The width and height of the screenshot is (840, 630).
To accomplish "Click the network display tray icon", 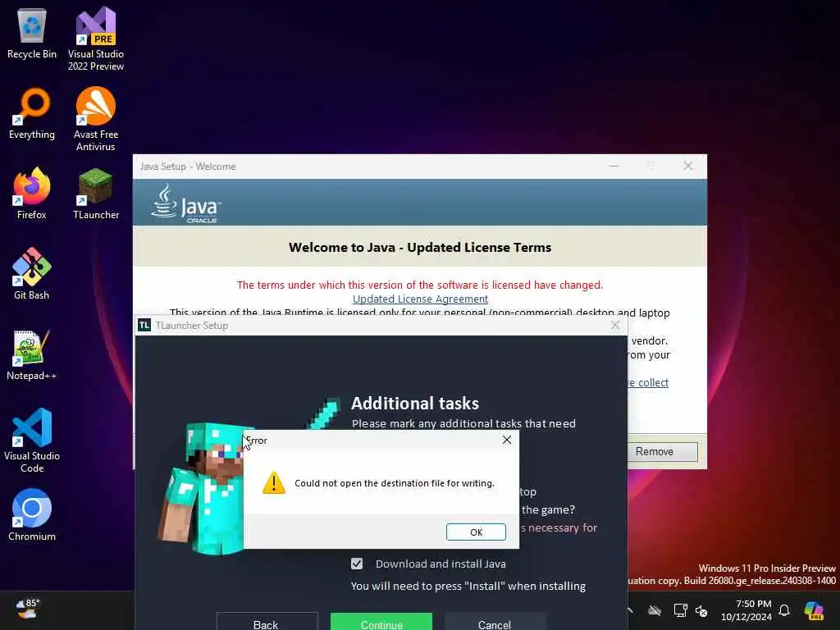I will [680, 610].
